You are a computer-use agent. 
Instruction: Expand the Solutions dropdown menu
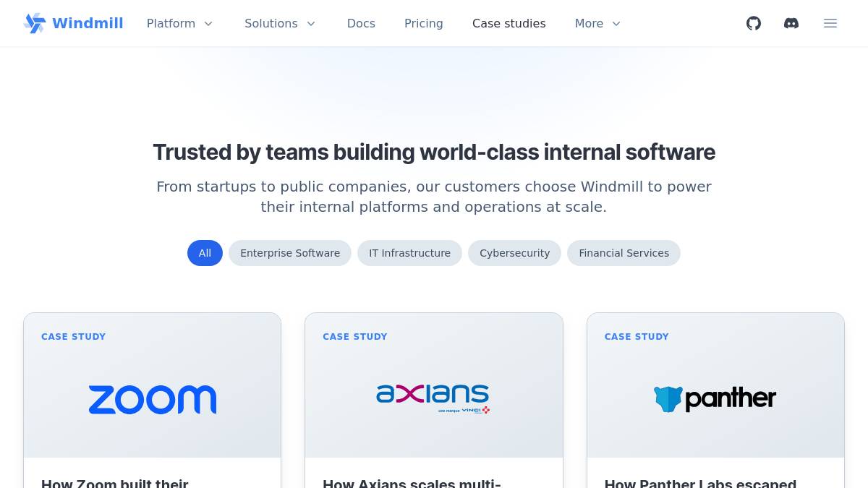pyautogui.click(x=281, y=23)
